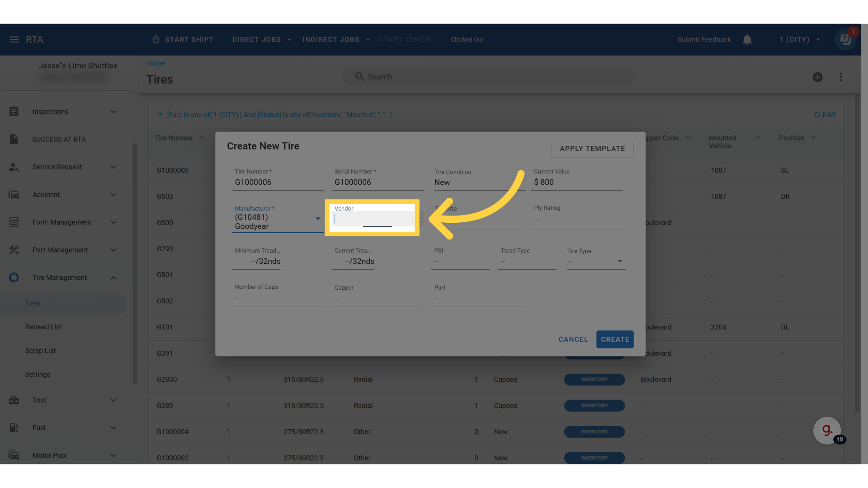Click the filter icon beside Tire Number
The height and width of the screenshot is (488, 868).
(x=202, y=138)
